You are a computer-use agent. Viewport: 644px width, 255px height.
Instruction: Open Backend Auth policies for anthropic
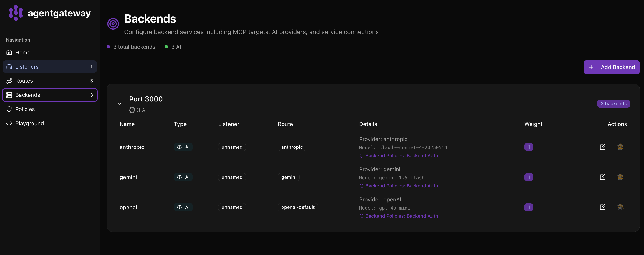(x=401, y=155)
